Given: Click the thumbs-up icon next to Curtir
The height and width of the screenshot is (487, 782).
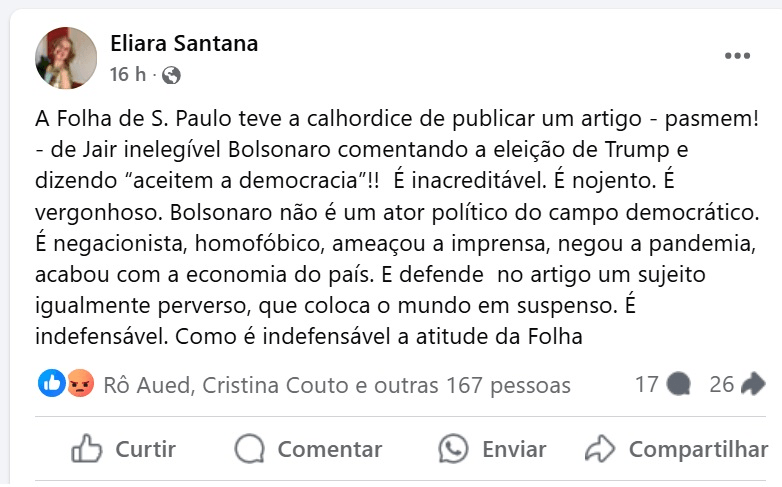Looking at the screenshot, I should click(x=88, y=449).
